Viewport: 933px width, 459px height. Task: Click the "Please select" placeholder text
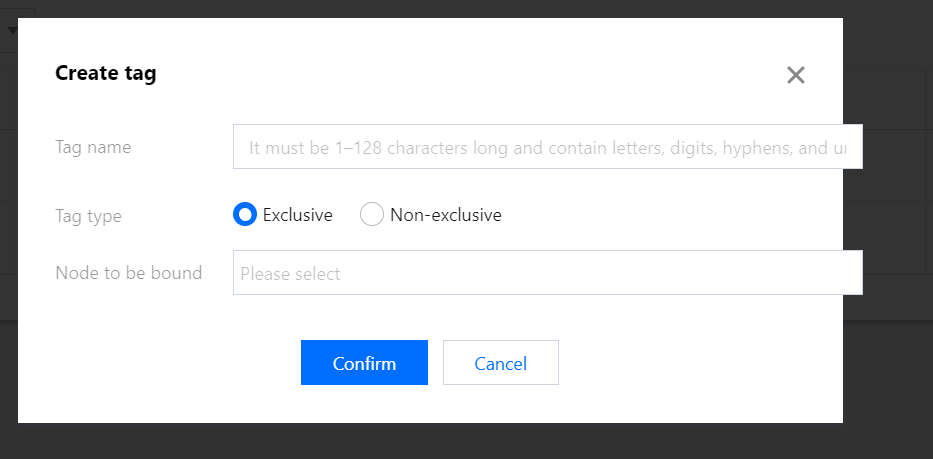click(x=290, y=274)
